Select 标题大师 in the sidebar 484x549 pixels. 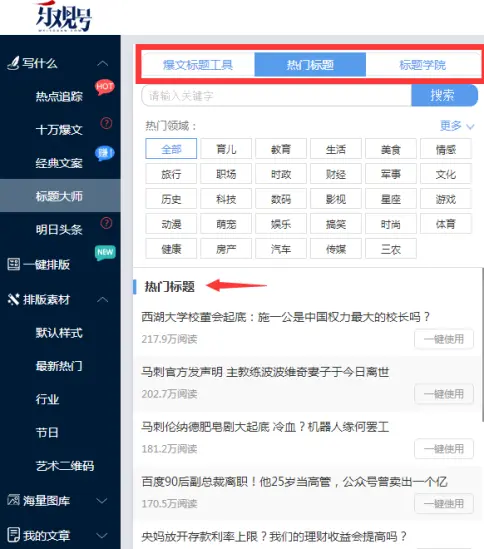[60, 196]
